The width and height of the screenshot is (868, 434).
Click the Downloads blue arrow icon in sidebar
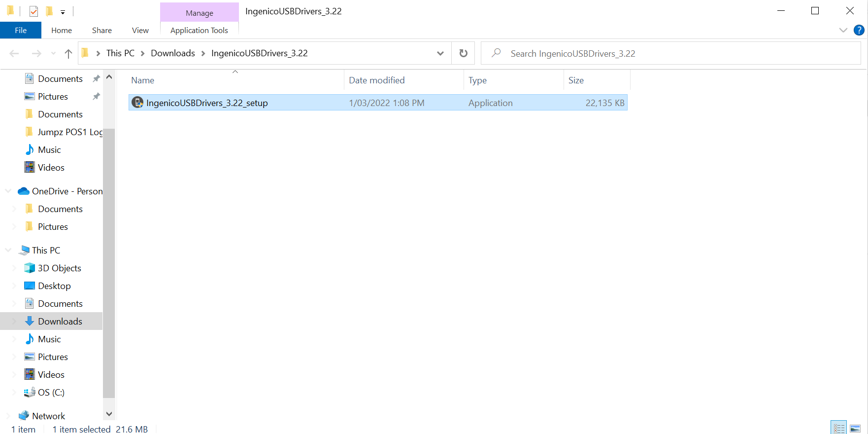(x=30, y=321)
